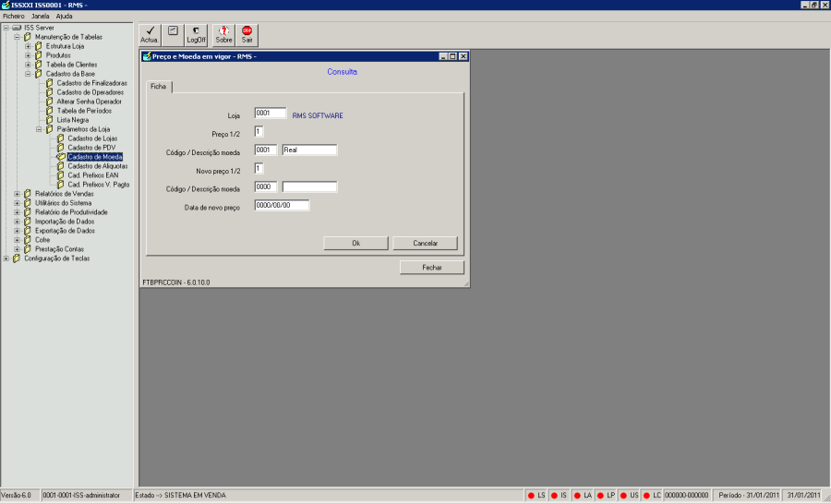Image resolution: width=831 pixels, height=504 pixels.
Task: Select Exportação de Dados tree item
Action: tap(66, 231)
